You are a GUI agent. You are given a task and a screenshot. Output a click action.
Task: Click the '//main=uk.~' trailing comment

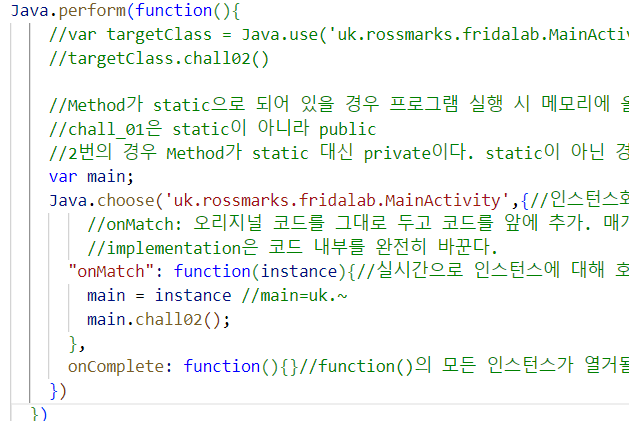tap(294, 295)
